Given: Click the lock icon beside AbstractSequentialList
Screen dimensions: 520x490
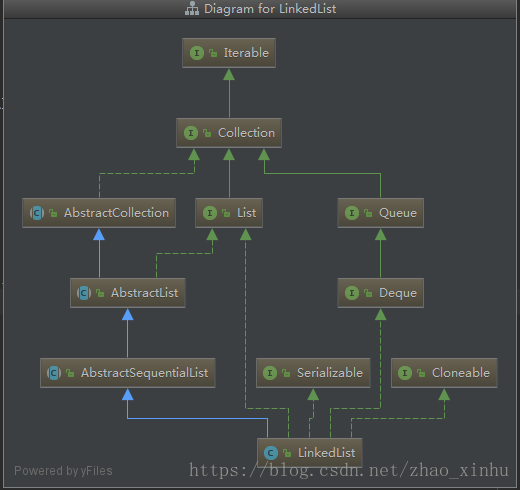Looking at the screenshot, I should 70,373.
